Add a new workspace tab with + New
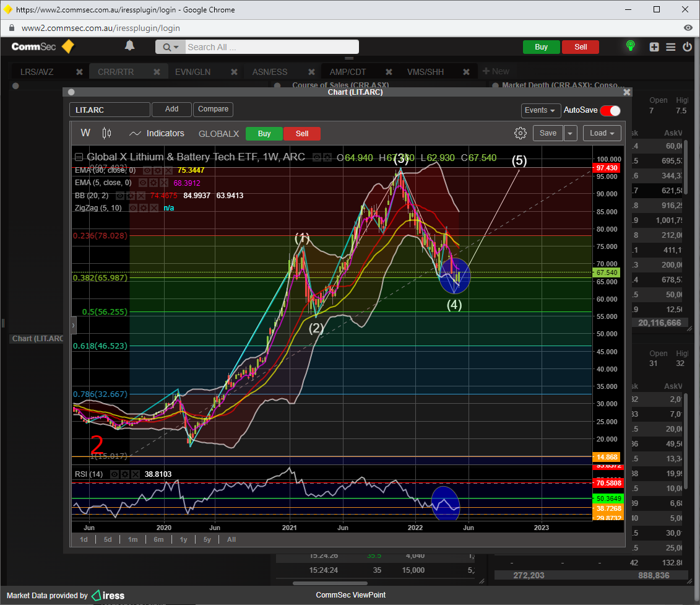The height and width of the screenshot is (605, 700). 496,71
